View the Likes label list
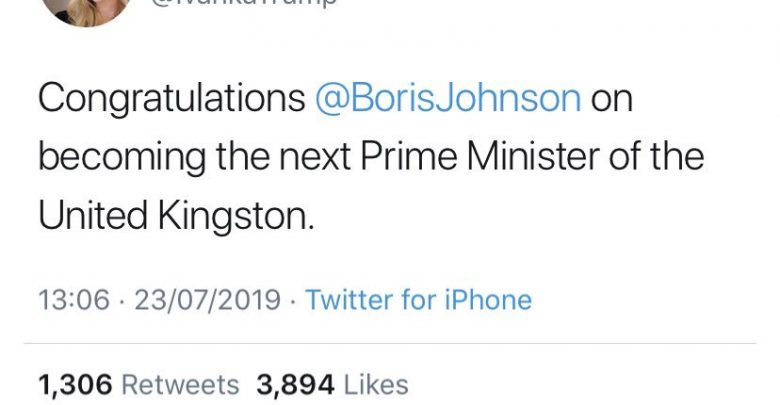This screenshot has height=405, width=780. point(375,385)
